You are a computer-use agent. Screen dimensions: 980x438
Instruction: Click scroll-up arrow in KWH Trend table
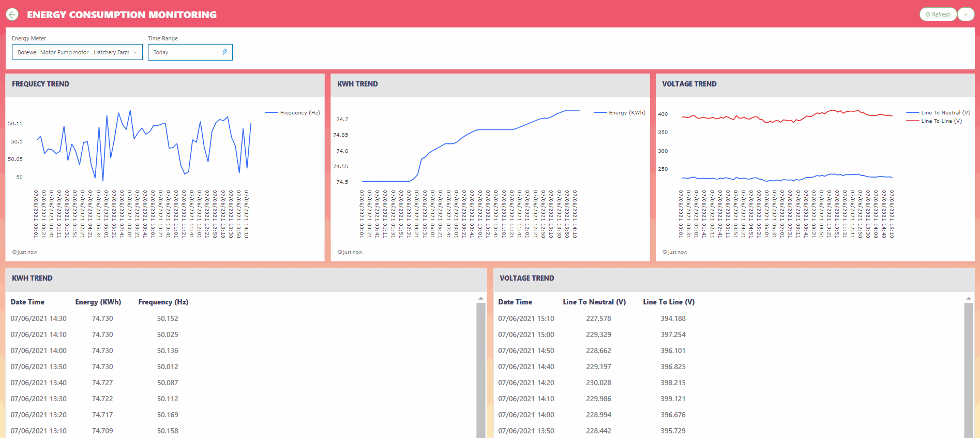tap(480, 298)
